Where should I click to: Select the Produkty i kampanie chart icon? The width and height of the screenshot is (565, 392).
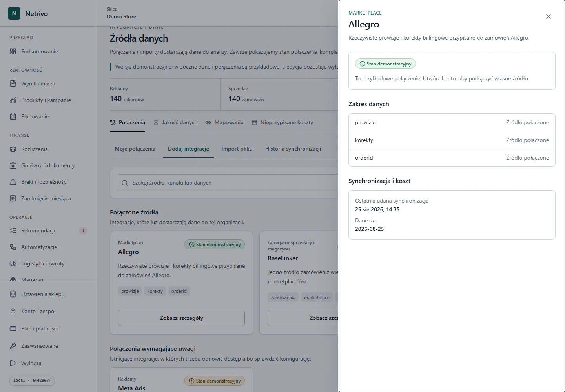coord(13,100)
